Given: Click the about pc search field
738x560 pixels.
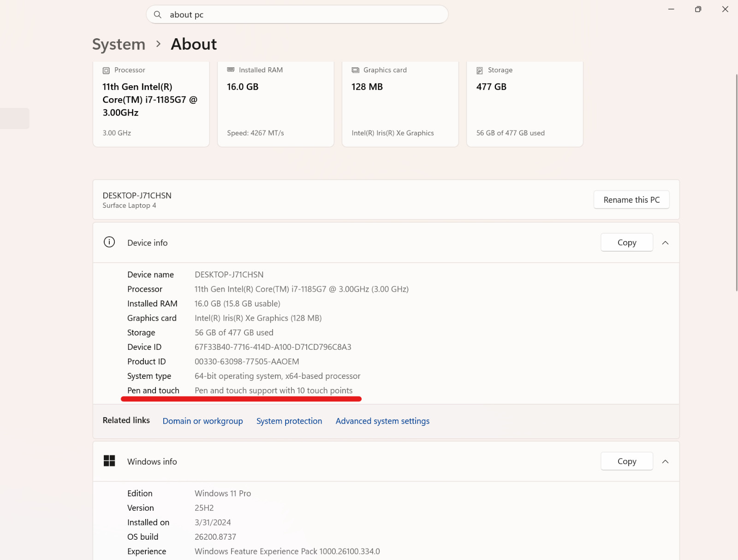Looking at the screenshot, I should pyautogui.click(x=297, y=15).
